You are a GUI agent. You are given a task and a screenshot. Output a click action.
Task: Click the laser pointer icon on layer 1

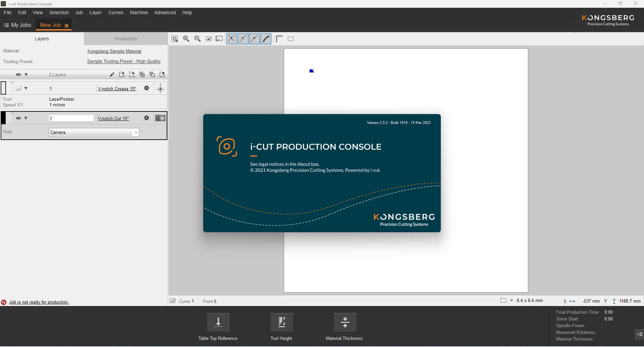160,89
